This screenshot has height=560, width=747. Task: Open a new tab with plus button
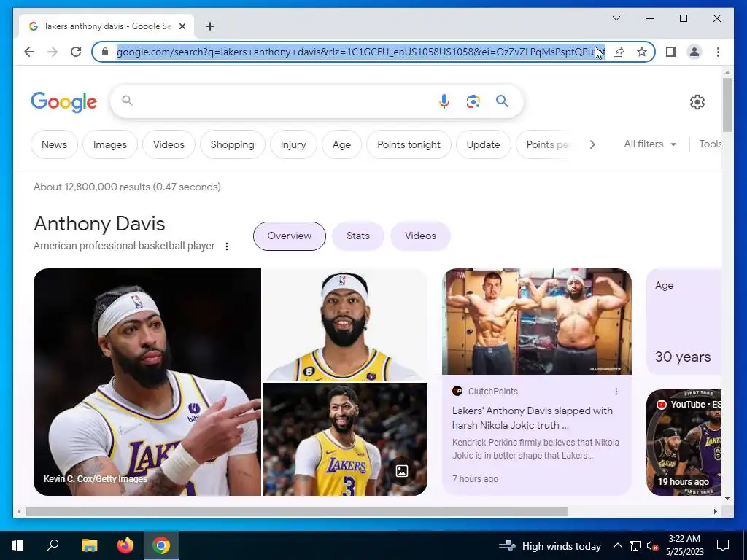210,26
